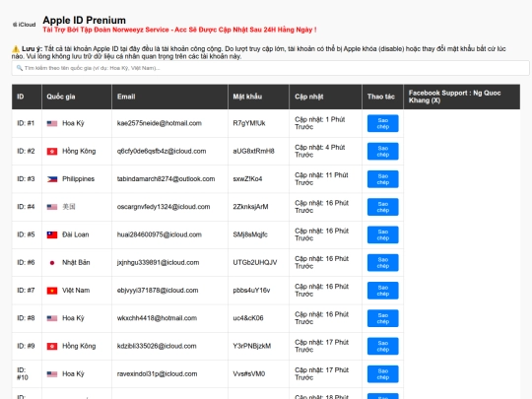Click the warning triangle icon beside Lưu ý

[16, 49]
